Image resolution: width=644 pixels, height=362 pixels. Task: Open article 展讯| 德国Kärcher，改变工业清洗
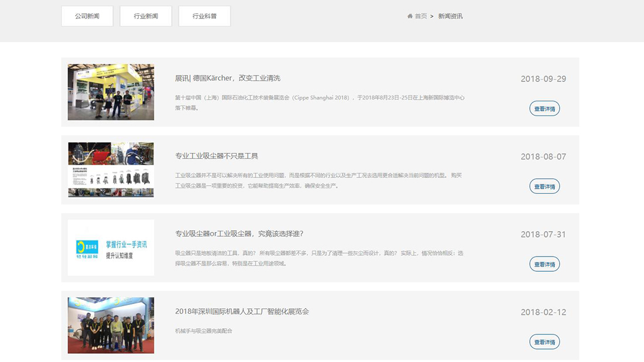[x=228, y=78]
